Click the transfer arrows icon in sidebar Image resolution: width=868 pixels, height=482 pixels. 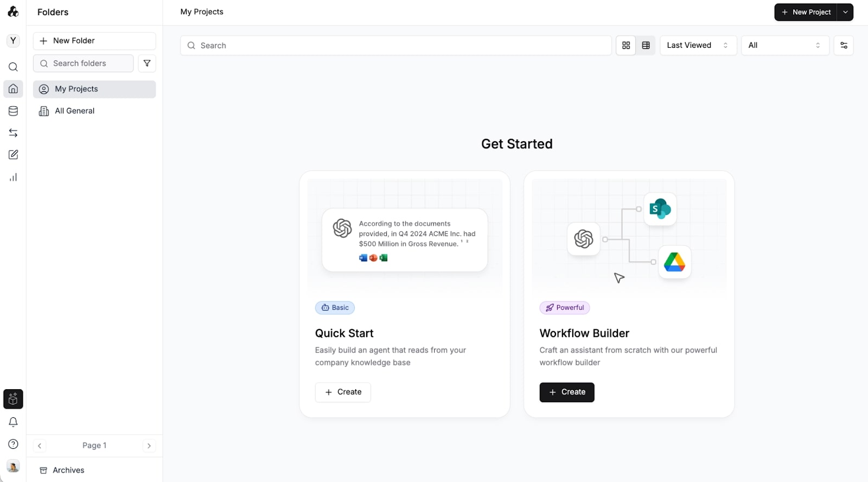point(13,132)
